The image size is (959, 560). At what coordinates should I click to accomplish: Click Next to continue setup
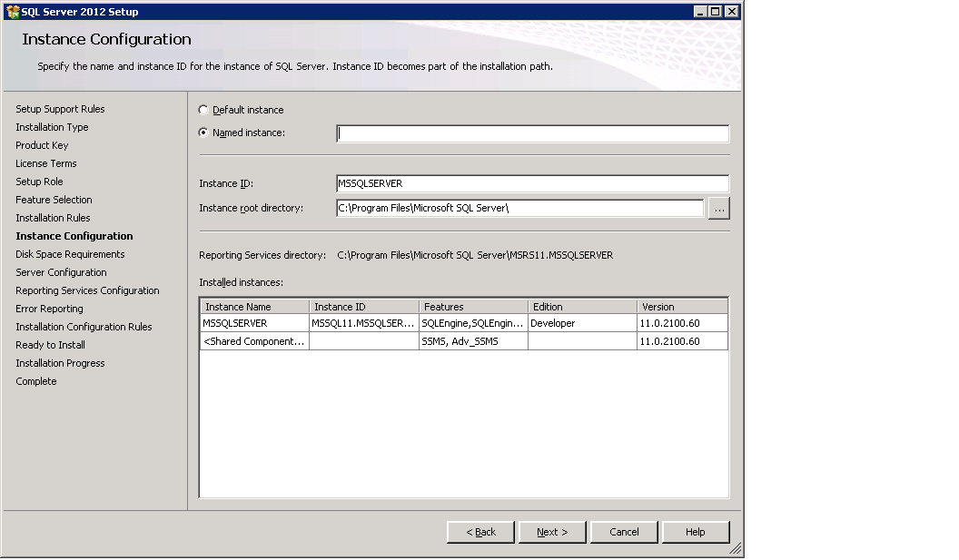[551, 532]
